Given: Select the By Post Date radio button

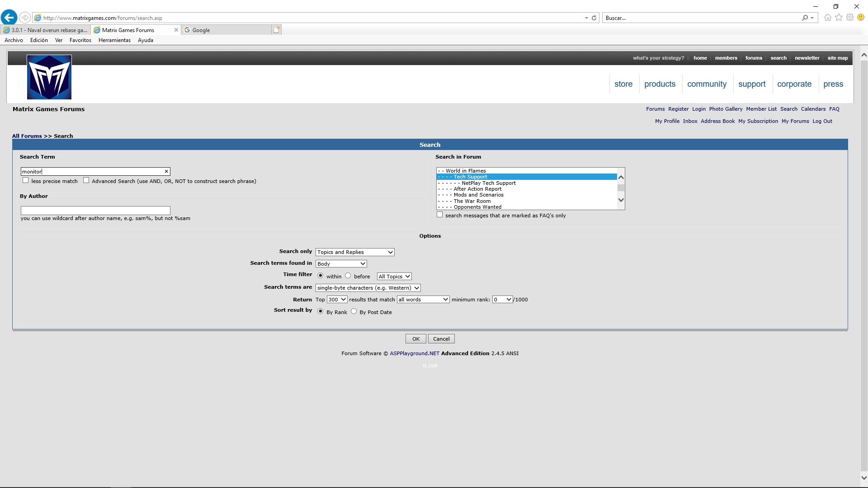Looking at the screenshot, I should tap(354, 312).
